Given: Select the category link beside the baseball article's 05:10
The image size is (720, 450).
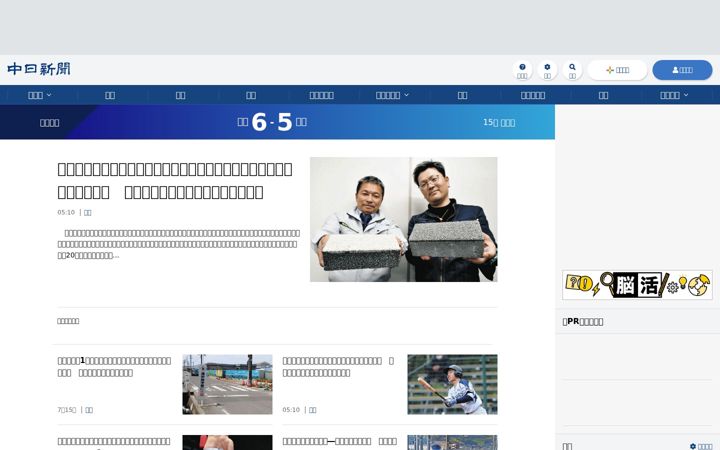Looking at the screenshot, I should 313,410.
